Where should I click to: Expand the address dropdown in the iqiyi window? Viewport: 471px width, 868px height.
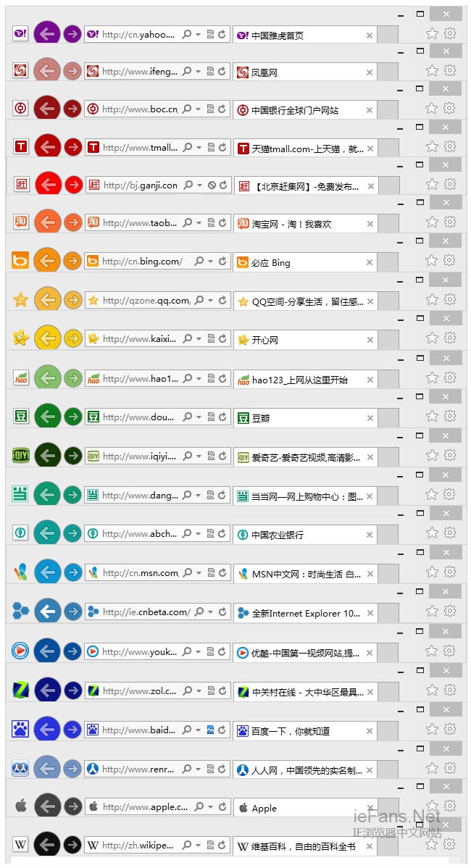[x=198, y=456]
